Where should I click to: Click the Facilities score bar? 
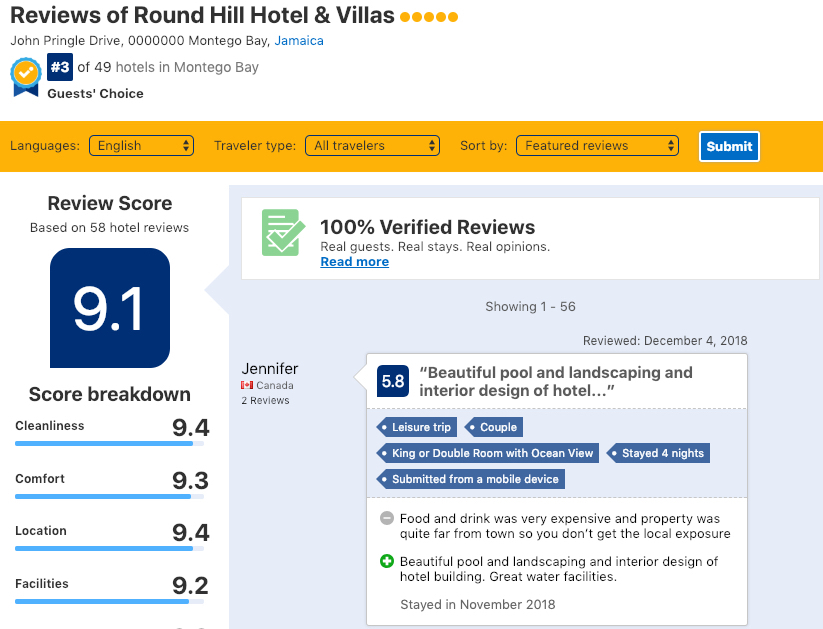click(x=109, y=602)
